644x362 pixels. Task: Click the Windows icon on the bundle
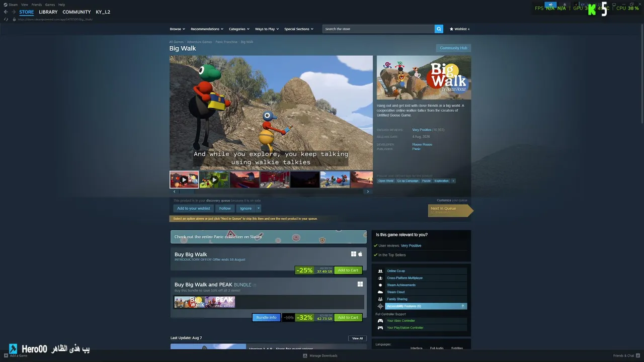[x=360, y=284]
